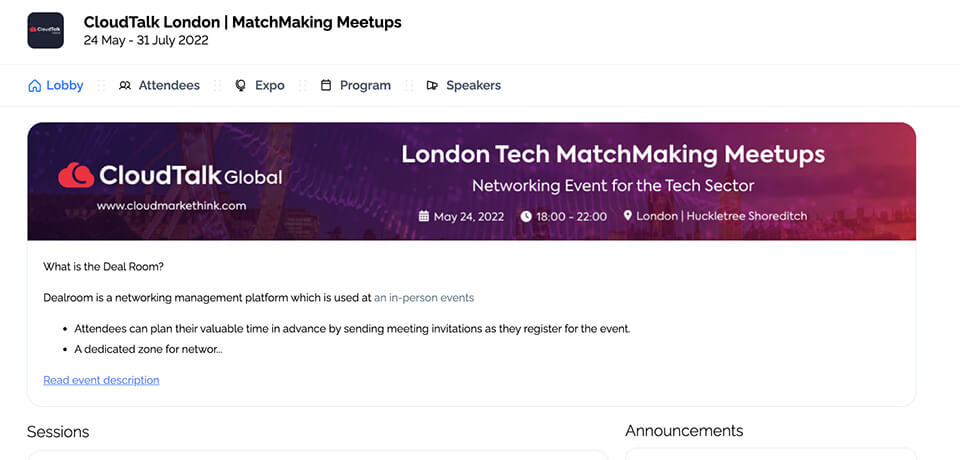Go to the Expo tab
This screenshot has width=960, height=460.
tap(270, 86)
